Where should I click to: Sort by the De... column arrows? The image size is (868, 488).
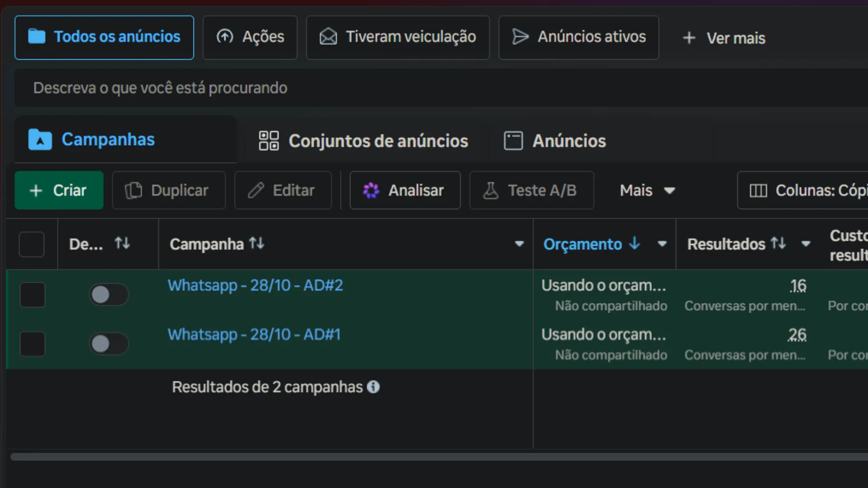pyautogui.click(x=122, y=244)
